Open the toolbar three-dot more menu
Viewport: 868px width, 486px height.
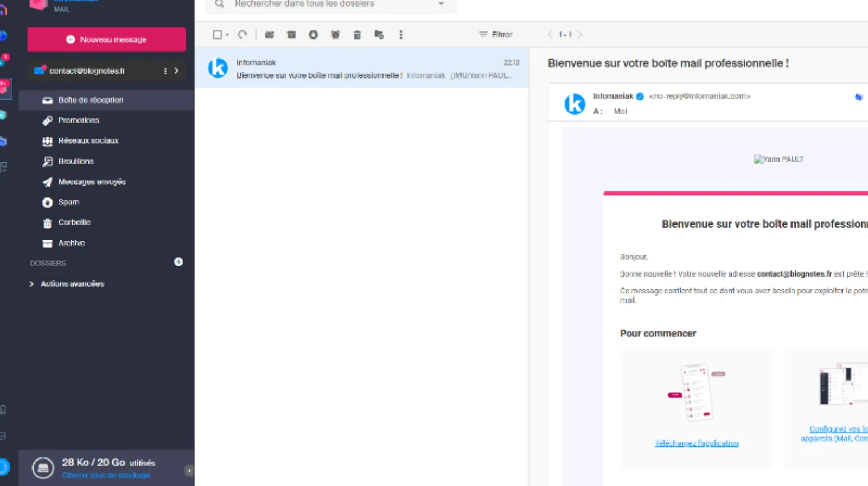401,35
